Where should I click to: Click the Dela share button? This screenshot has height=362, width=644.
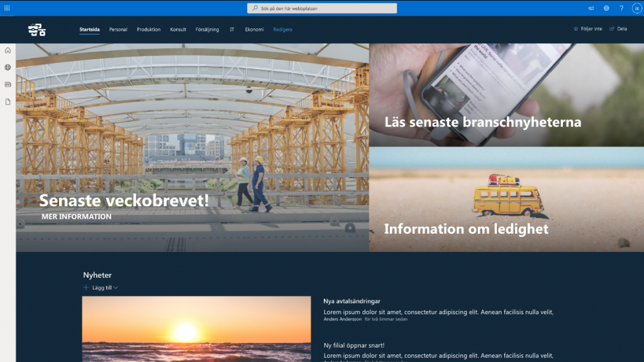(618, 29)
